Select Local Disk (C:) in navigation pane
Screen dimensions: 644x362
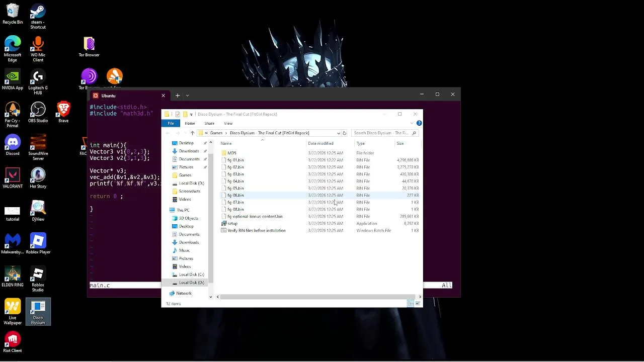click(x=191, y=275)
